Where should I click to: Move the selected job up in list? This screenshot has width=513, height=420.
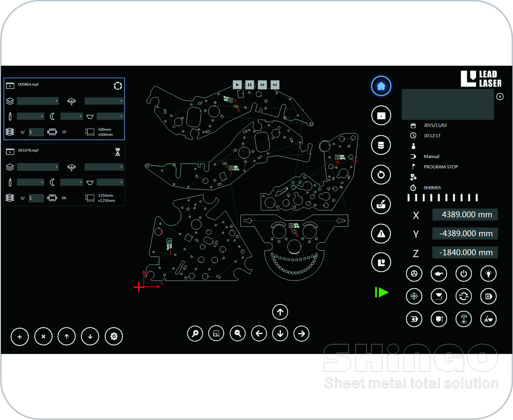[67, 336]
